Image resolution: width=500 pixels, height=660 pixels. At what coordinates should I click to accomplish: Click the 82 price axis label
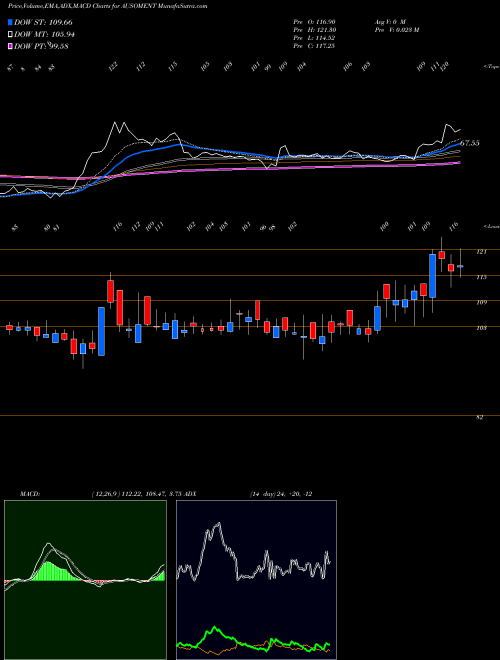480,417
